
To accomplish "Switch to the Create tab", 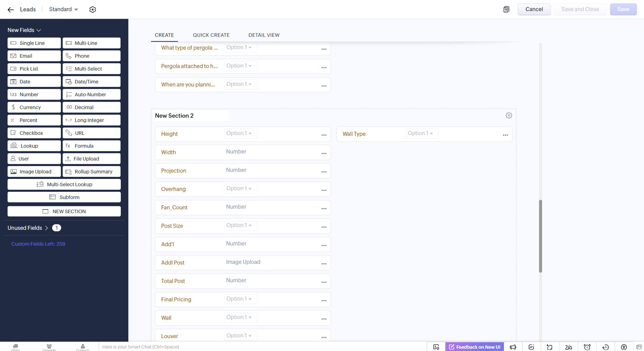I will pos(164,35).
